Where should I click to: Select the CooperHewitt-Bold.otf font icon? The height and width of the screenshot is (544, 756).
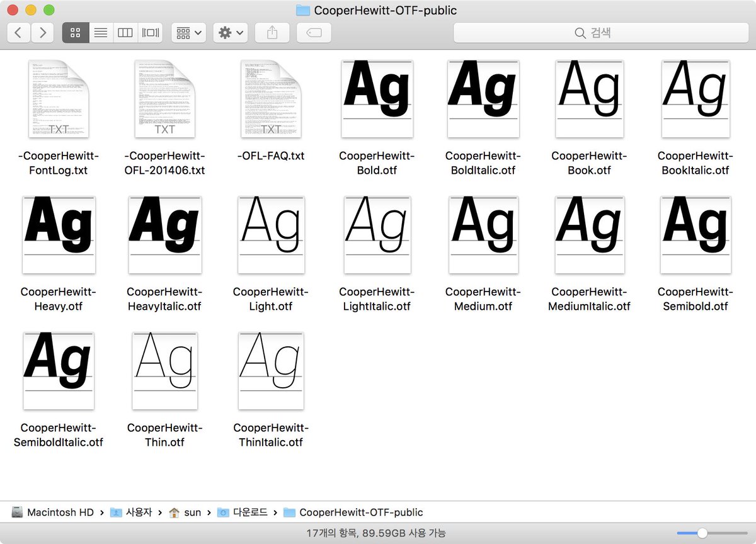[377, 99]
